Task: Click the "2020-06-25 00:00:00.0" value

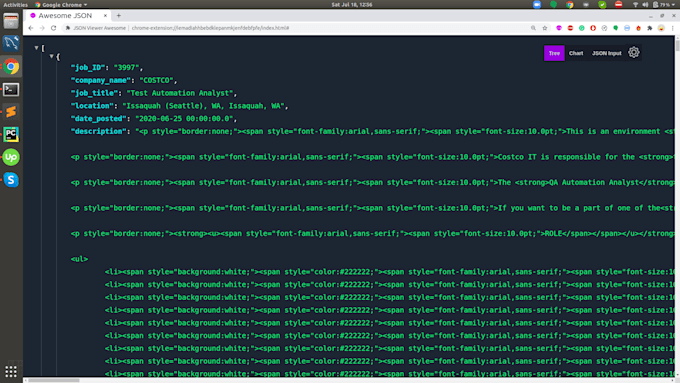Action: coord(184,118)
